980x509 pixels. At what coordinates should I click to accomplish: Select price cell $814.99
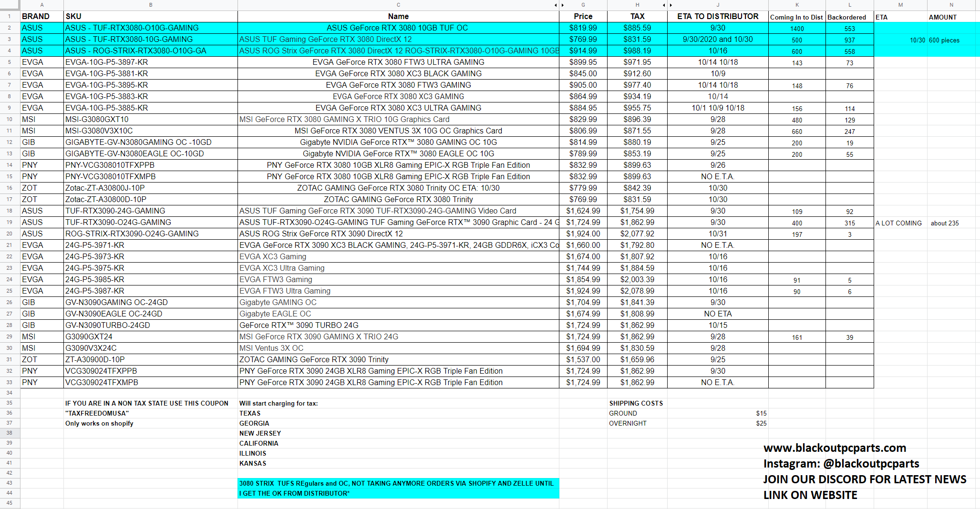click(x=583, y=142)
